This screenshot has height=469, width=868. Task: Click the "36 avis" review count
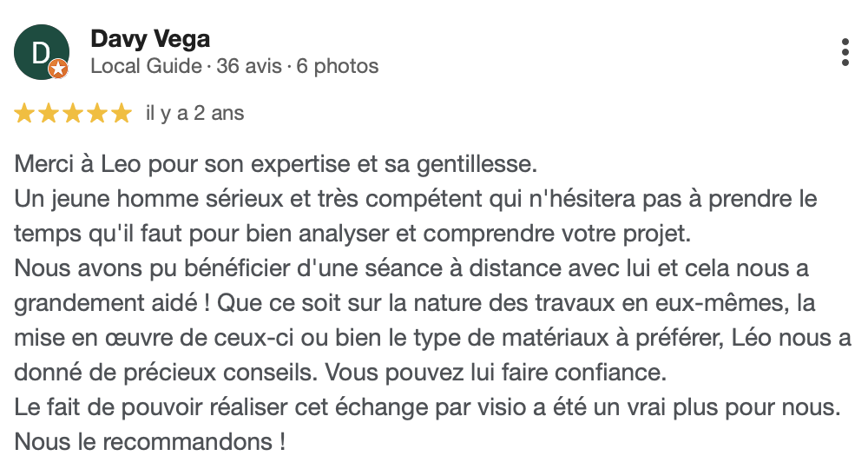click(249, 66)
